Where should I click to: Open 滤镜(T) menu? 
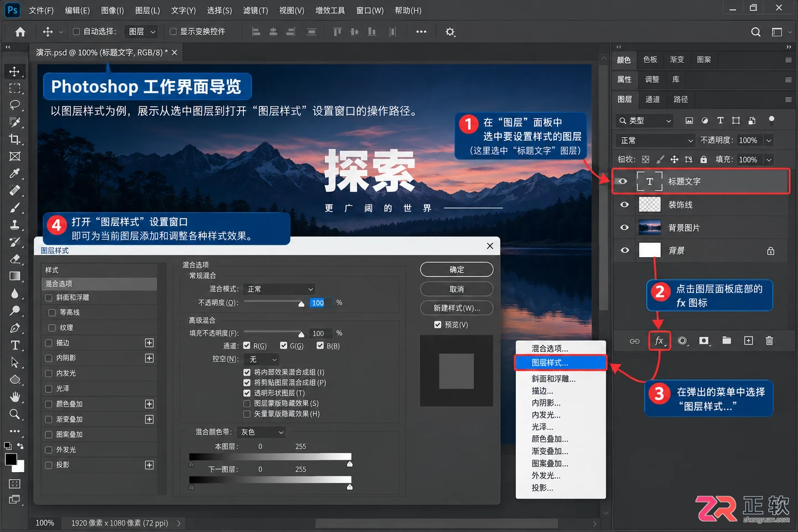[255, 11]
